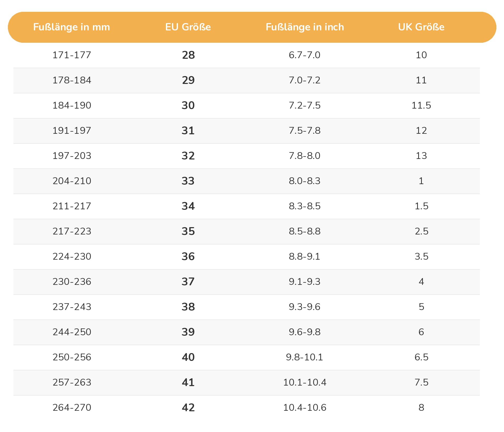Select EU size 33 in table
The width and height of the screenshot is (504, 432).
click(188, 181)
